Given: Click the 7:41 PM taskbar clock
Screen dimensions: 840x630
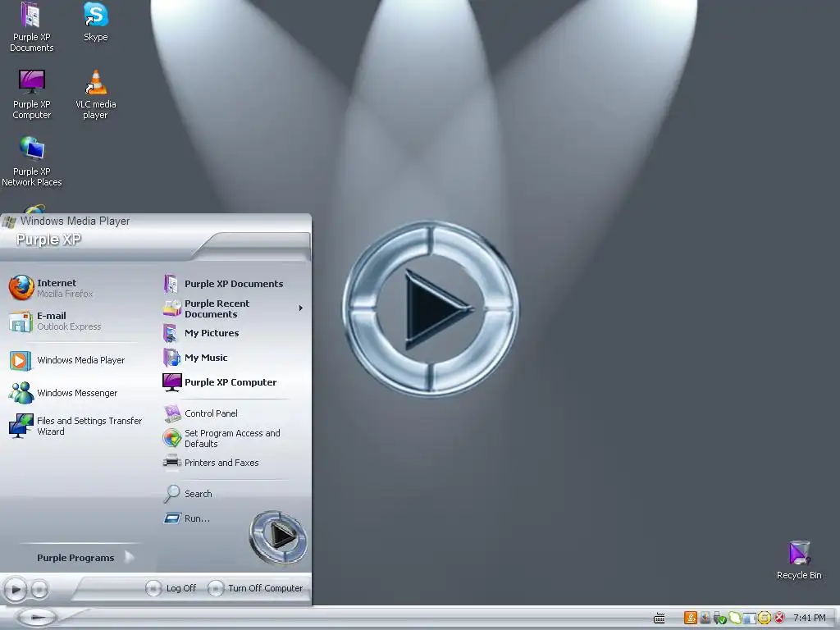Looking at the screenshot, I should click(x=810, y=619).
